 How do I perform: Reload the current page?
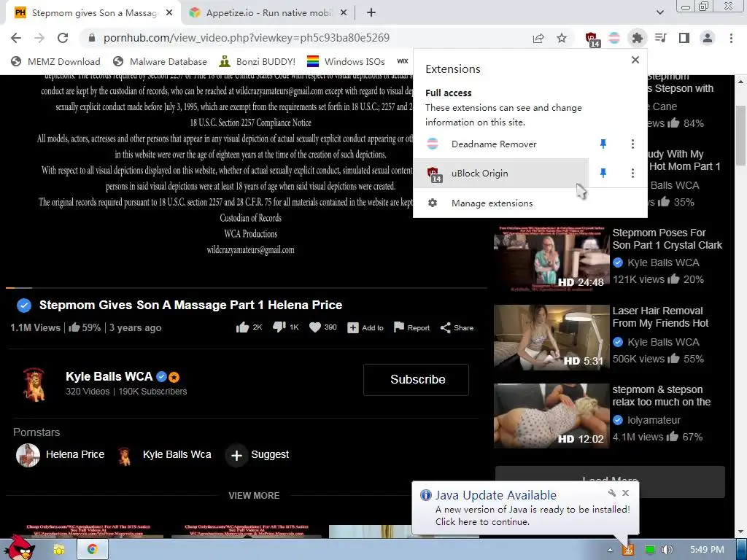[63, 38]
